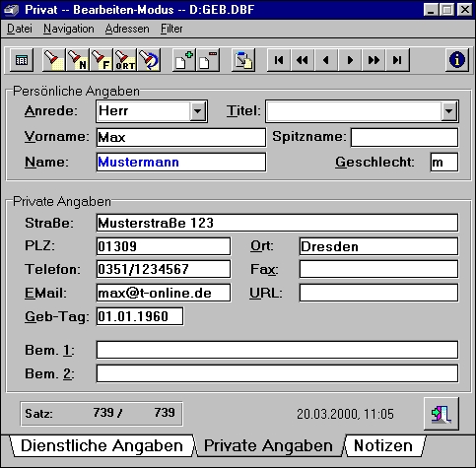Go to the next record arrow
476x468 pixels.
coord(350,60)
